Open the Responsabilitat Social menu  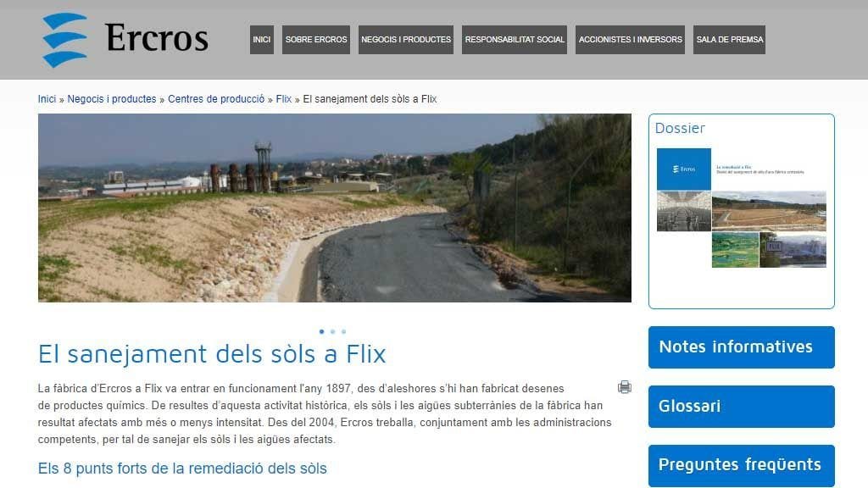click(515, 40)
